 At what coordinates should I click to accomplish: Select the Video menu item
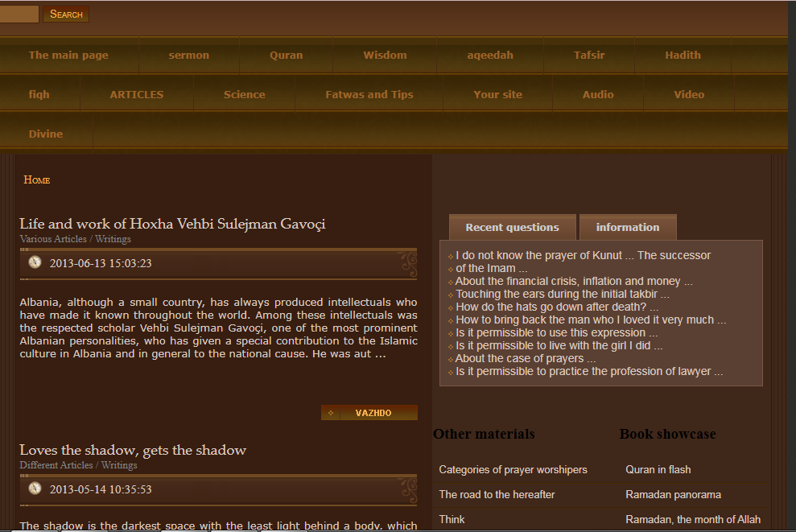(x=689, y=94)
